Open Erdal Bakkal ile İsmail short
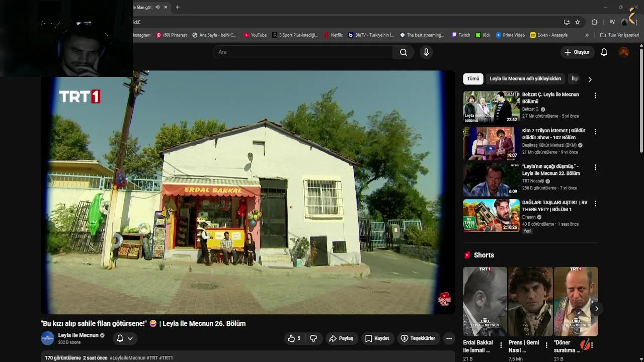The height and width of the screenshot is (362, 644). click(485, 302)
